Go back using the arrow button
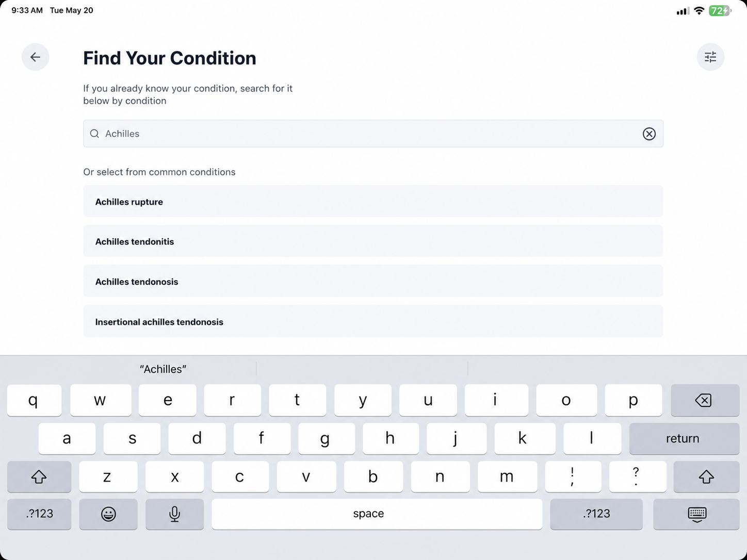 click(x=35, y=57)
